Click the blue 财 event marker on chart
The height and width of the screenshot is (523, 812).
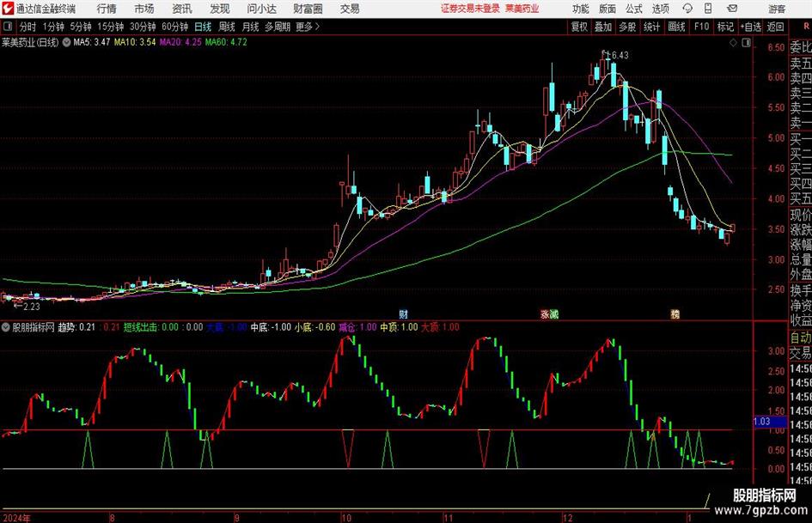403,313
